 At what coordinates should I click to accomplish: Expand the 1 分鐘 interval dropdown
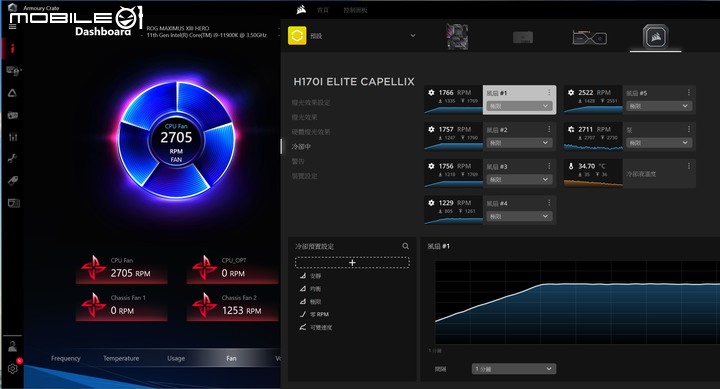(x=514, y=369)
